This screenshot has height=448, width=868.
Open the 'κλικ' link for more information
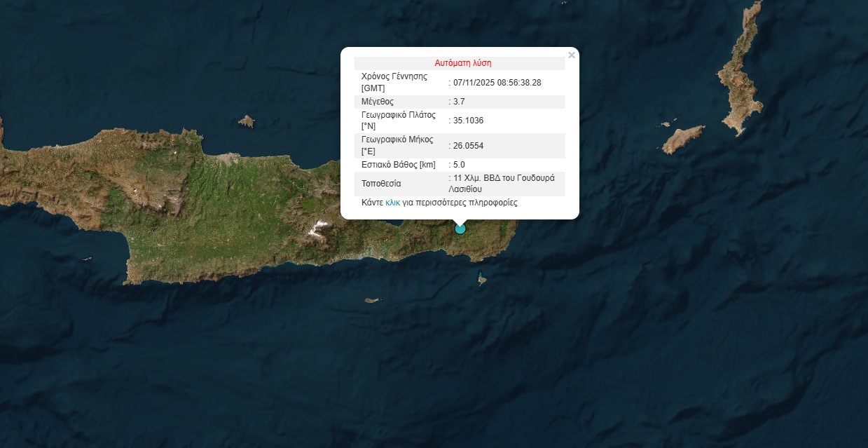(x=392, y=203)
